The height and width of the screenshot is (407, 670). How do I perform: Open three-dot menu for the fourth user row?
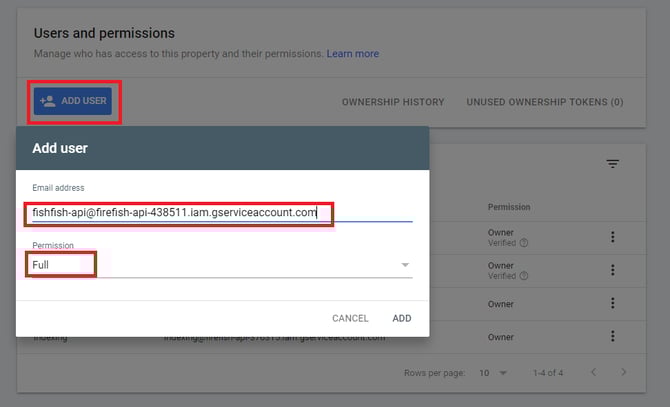[612, 337]
